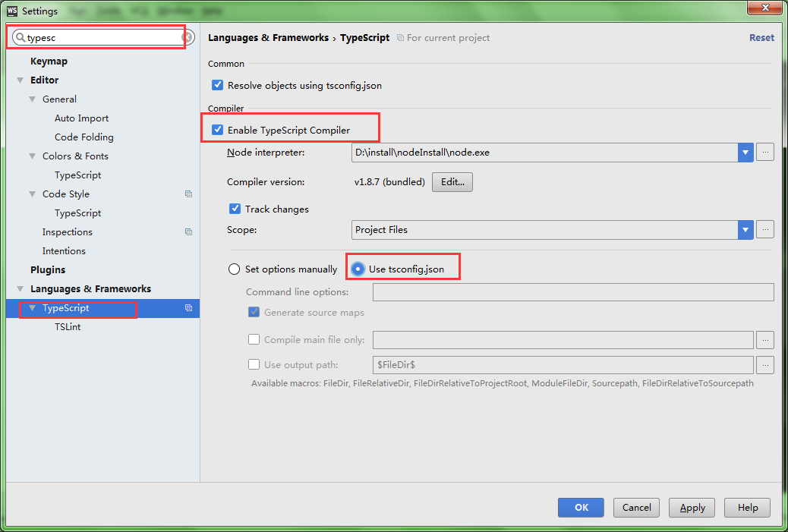Viewport: 788px width, 532px height.
Task: Select the Set options manually radio button
Action: pyautogui.click(x=234, y=269)
